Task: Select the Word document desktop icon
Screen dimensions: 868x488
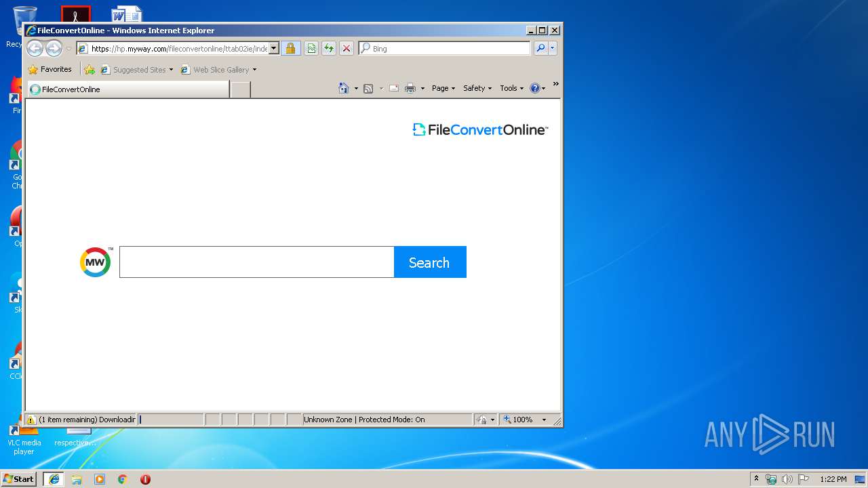Action: [x=127, y=14]
